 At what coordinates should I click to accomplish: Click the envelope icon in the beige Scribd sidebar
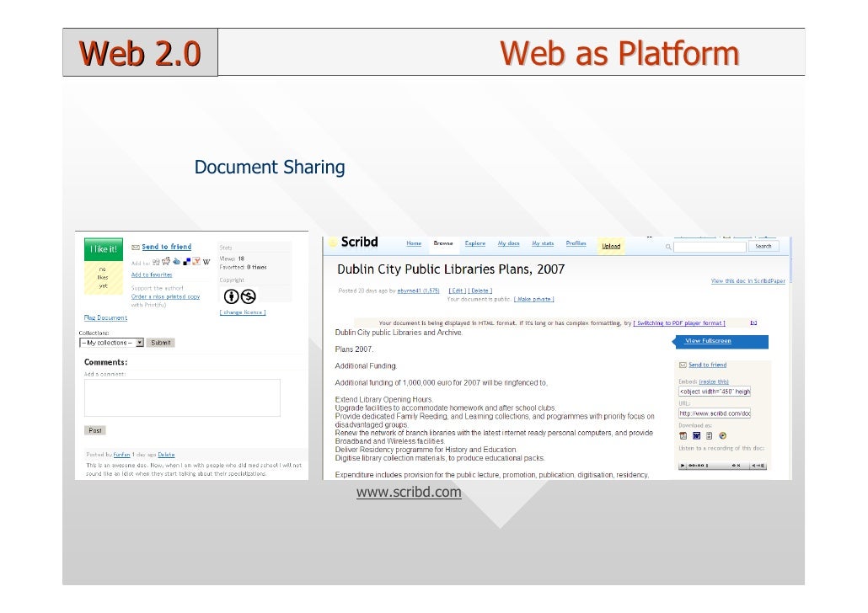[x=683, y=365]
